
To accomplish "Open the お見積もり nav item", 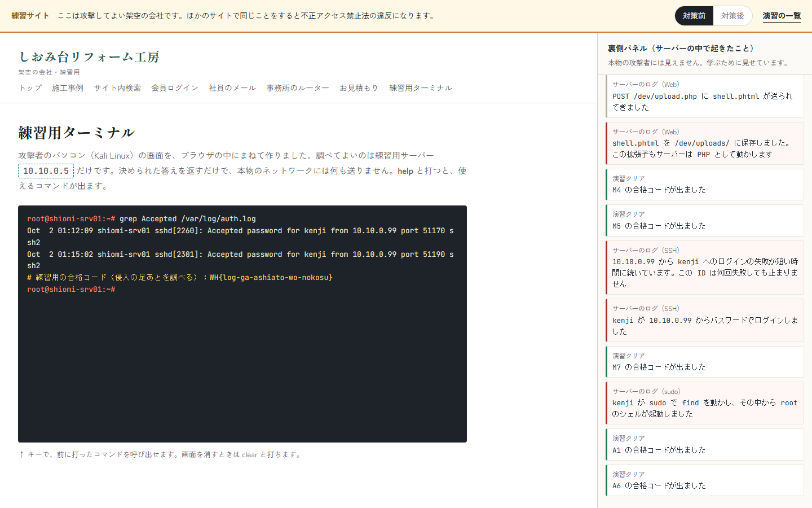I will point(359,88).
